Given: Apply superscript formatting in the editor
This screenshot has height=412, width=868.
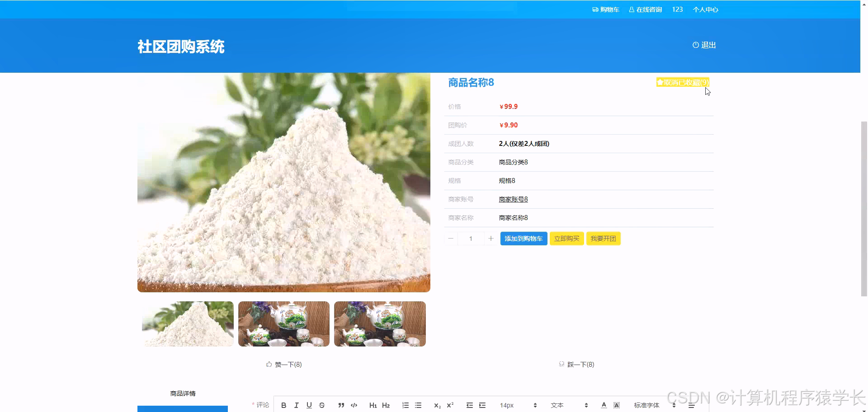Looking at the screenshot, I should (x=450, y=405).
